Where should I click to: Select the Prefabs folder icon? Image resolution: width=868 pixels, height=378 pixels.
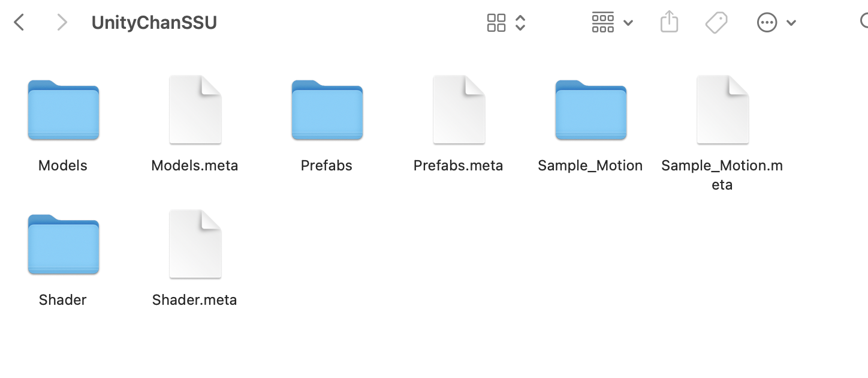pos(327,110)
